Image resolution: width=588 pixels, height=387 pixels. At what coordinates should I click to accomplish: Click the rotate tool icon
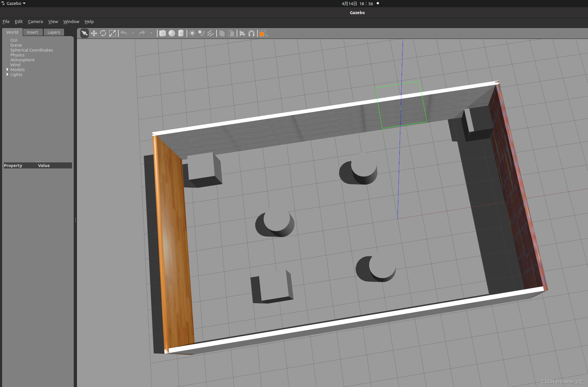103,33
